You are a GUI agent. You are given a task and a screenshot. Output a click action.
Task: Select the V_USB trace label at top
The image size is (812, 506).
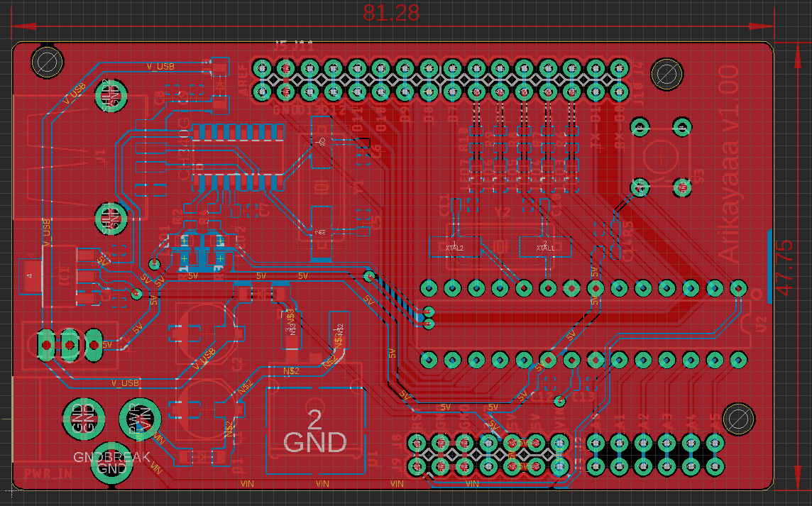pos(160,66)
